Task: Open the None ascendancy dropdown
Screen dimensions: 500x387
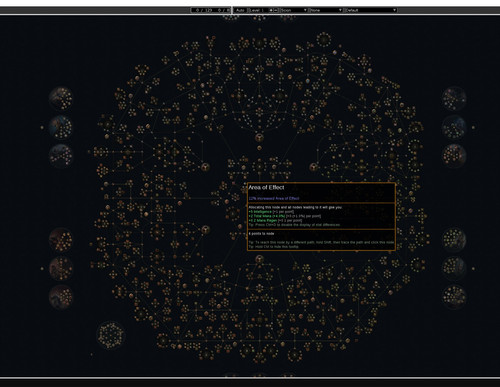Action: 326,10
